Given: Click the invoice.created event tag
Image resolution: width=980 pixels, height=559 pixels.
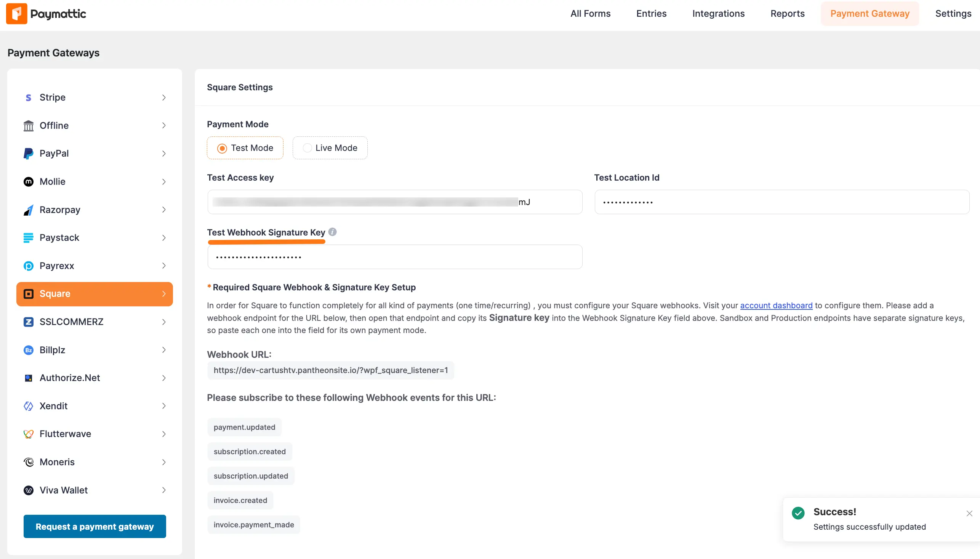Looking at the screenshot, I should pos(240,500).
